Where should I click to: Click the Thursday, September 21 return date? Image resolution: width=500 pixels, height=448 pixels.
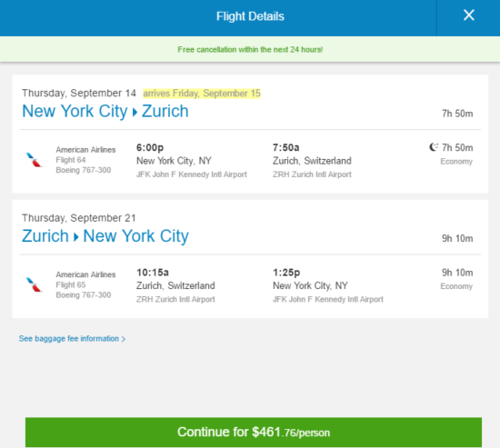79,218
